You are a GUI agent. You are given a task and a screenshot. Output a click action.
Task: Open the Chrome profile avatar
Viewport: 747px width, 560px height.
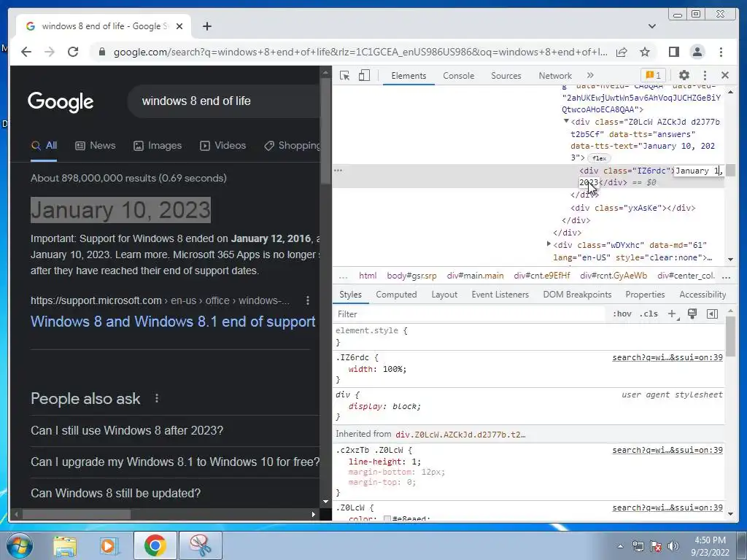(697, 52)
